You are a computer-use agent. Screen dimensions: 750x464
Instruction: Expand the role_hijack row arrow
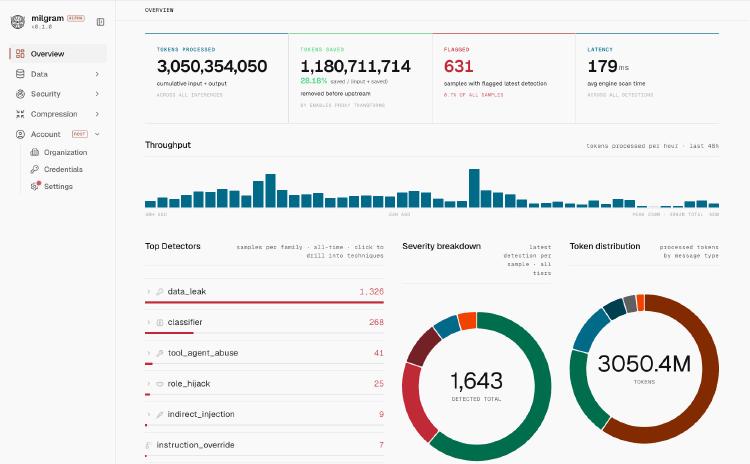(x=148, y=383)
